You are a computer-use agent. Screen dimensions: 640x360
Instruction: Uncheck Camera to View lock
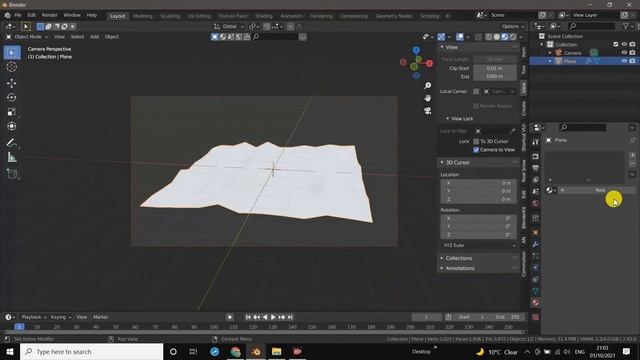476,150
